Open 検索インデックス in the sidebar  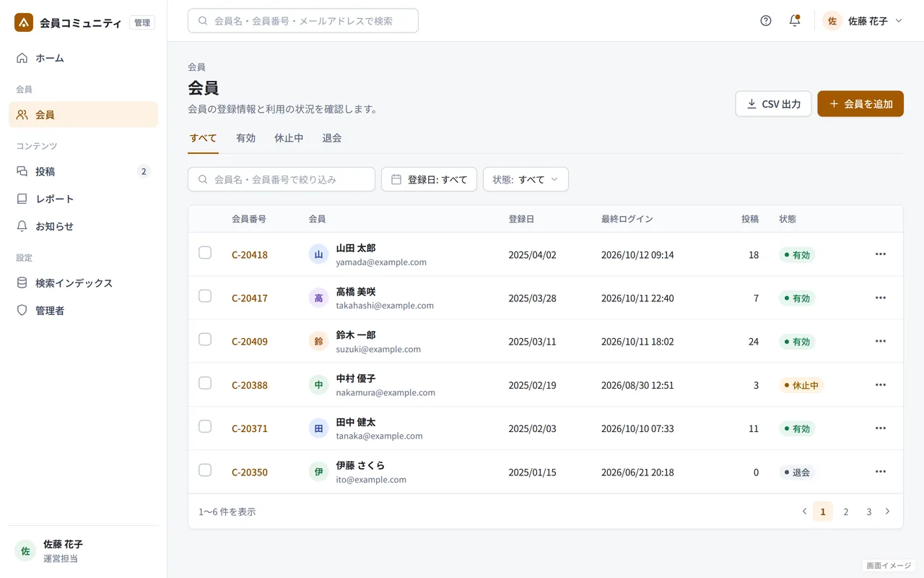83,283
